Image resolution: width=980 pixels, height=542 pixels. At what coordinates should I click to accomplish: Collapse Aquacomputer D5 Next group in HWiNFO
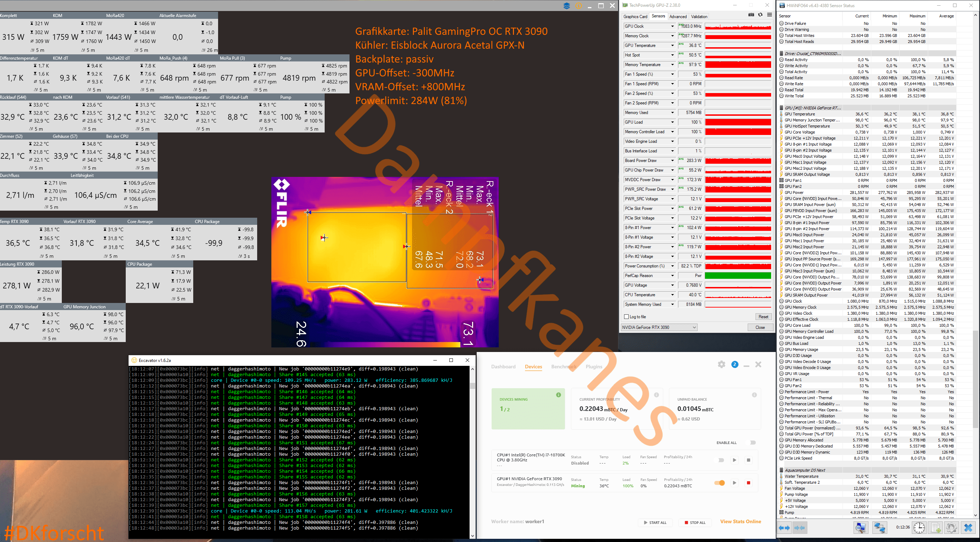781,470
